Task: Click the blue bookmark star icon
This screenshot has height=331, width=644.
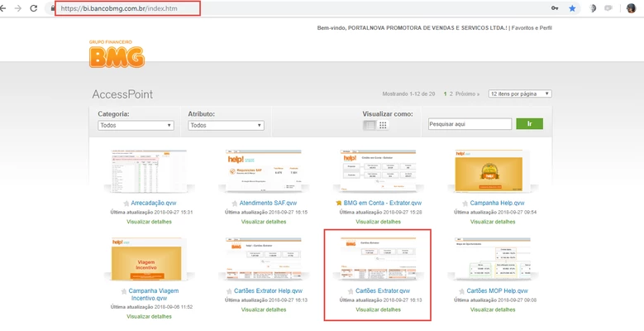Action: pyautogui.click(x=572, y=8)
